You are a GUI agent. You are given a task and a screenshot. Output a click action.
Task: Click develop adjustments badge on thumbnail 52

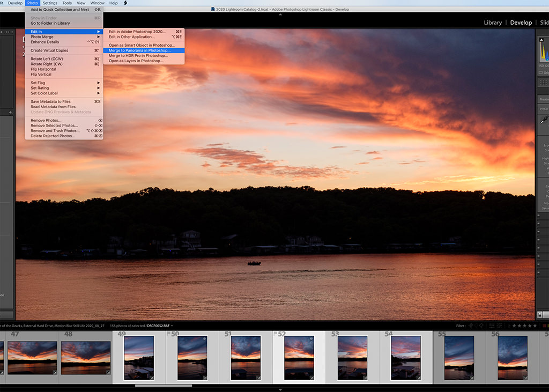[x=311, y=378]
